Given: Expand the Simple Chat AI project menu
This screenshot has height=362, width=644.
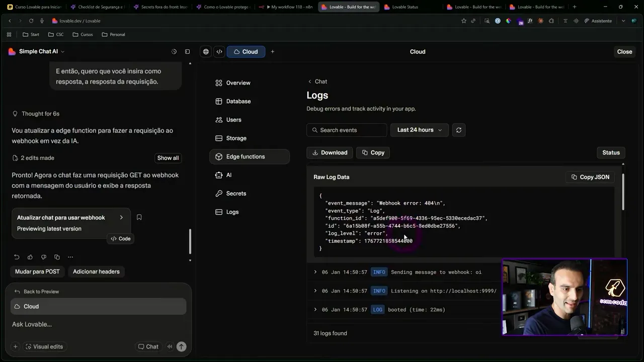Looking at the screenshot, I should click(62, 51).
